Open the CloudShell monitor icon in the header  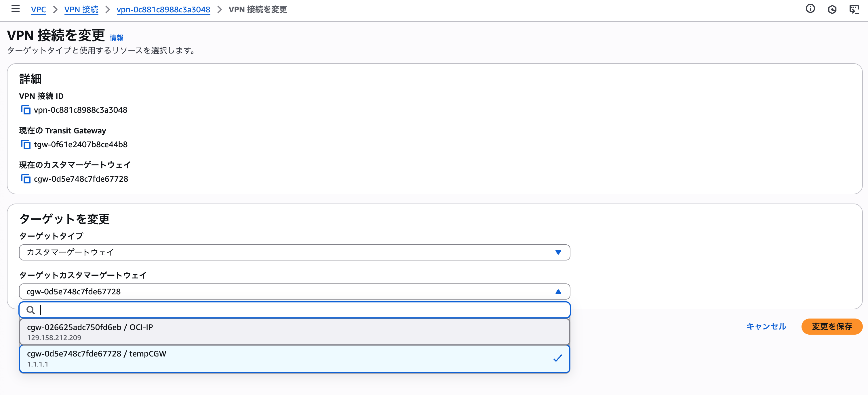[854, 9]
